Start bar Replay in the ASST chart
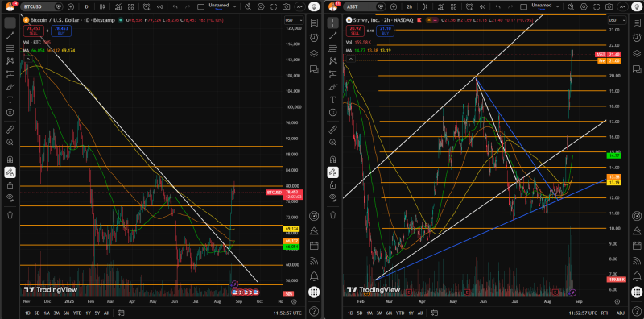This screenshot has height=319, width=644. pyautogui.click(x=482, y=6)
